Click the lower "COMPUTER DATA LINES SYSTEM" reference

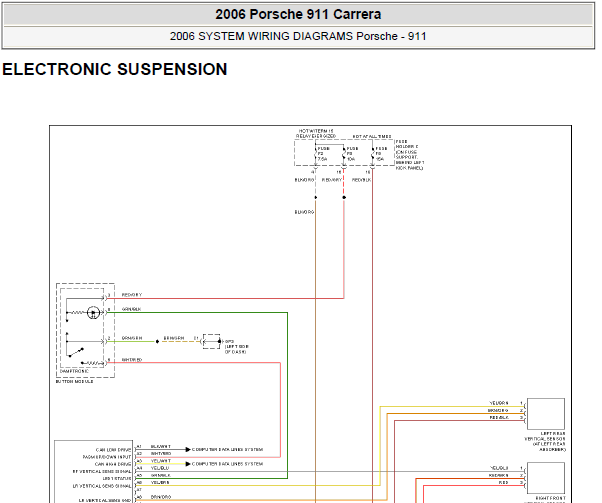pyautogui.click(x=227, y=464)
